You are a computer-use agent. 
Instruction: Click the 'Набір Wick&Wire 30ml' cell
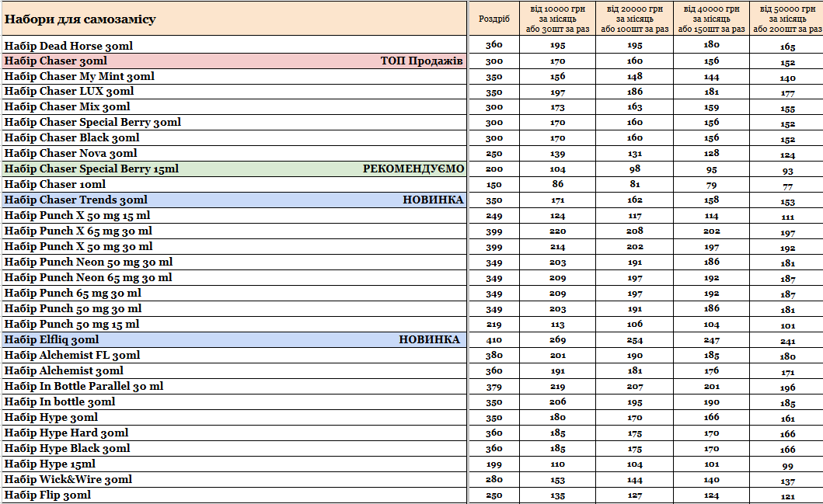click(68, 480)
